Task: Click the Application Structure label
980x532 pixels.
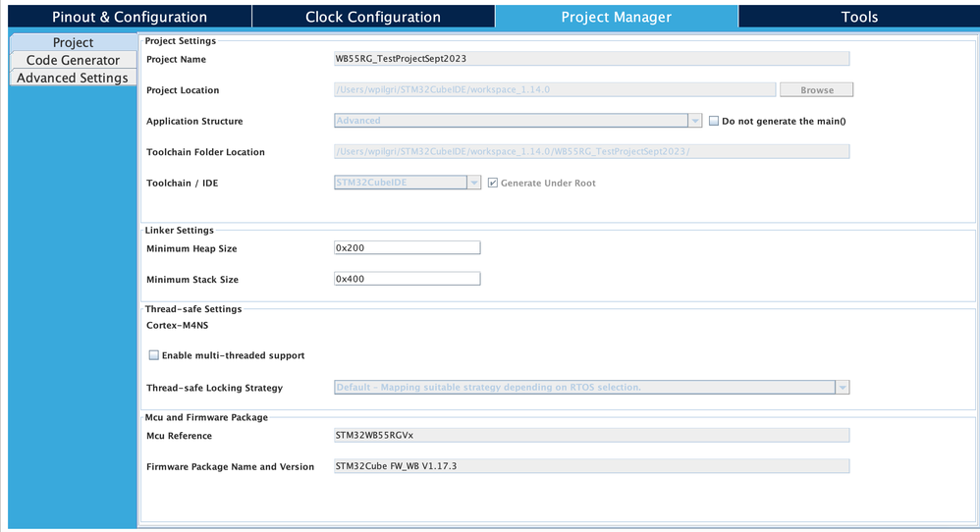Action: pyautogui.click(x=194, y=121)
